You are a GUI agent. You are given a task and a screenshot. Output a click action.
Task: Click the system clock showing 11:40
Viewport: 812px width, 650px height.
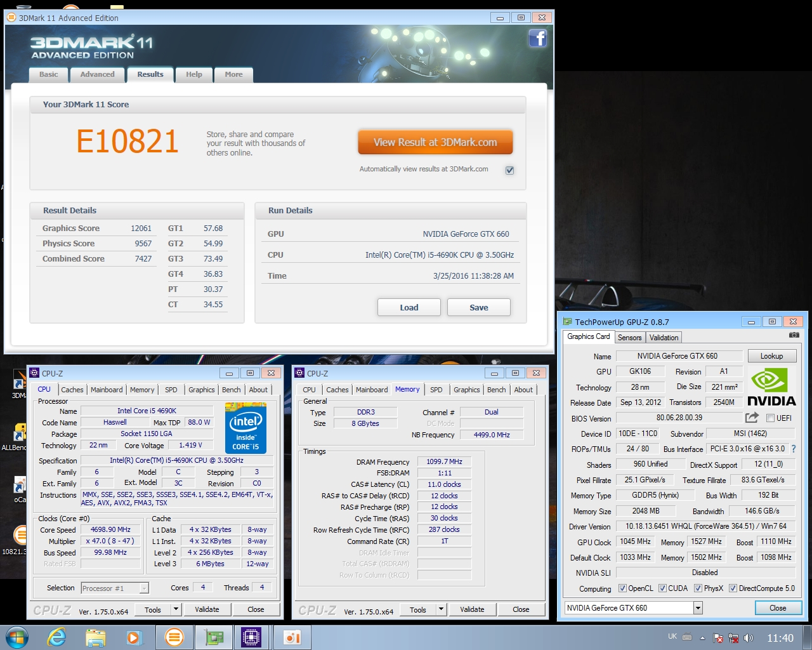coord(780,638)
